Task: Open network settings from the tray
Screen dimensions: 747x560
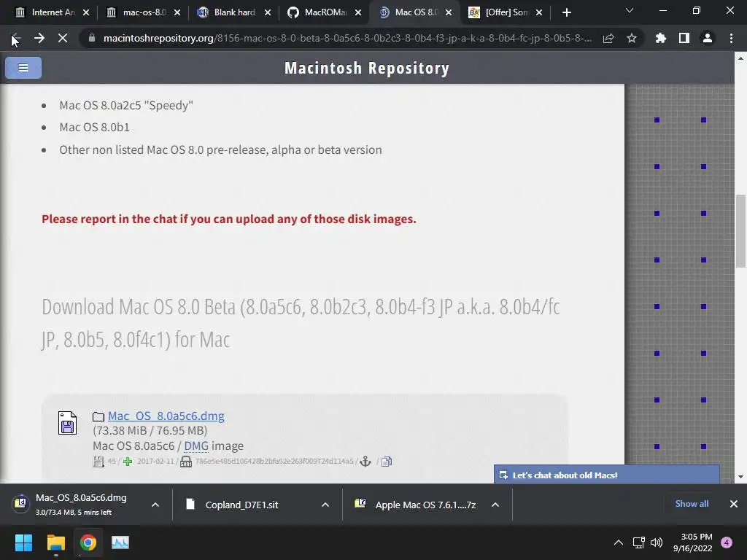Action: click(638, 542)
